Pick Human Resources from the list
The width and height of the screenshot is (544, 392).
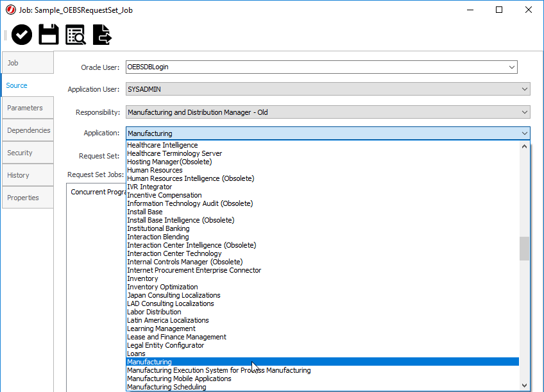point(322,170)
